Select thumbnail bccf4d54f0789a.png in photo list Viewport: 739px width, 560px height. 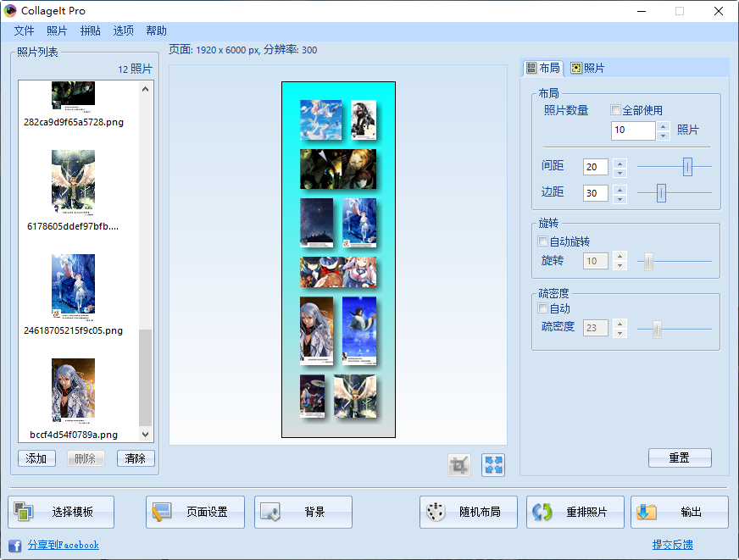(73, 391)
